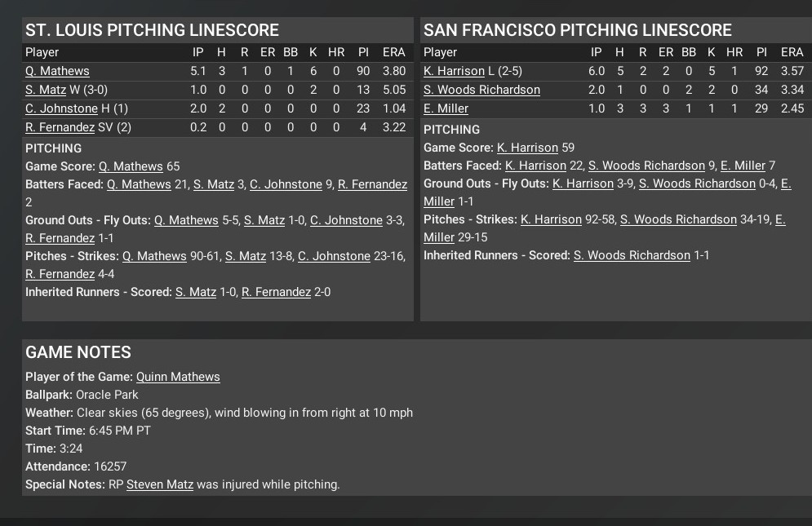Open S. Matz in St. Louis Pitches - Strikes
Viewport: 812px width, 526px height.
coord(246,256)
